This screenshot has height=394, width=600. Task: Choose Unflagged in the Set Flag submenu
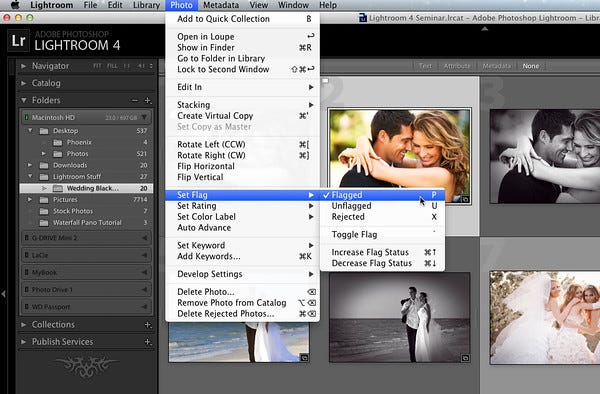tap(382, 206)
